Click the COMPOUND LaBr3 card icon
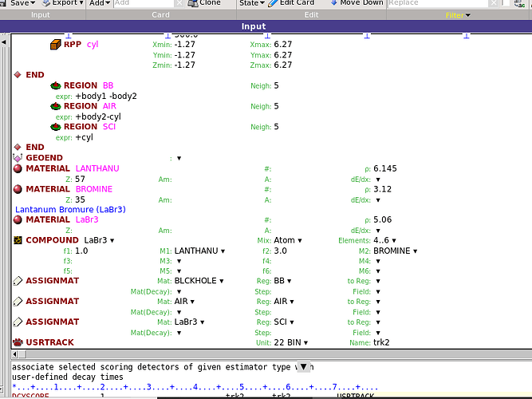 [x=18, y=240]
